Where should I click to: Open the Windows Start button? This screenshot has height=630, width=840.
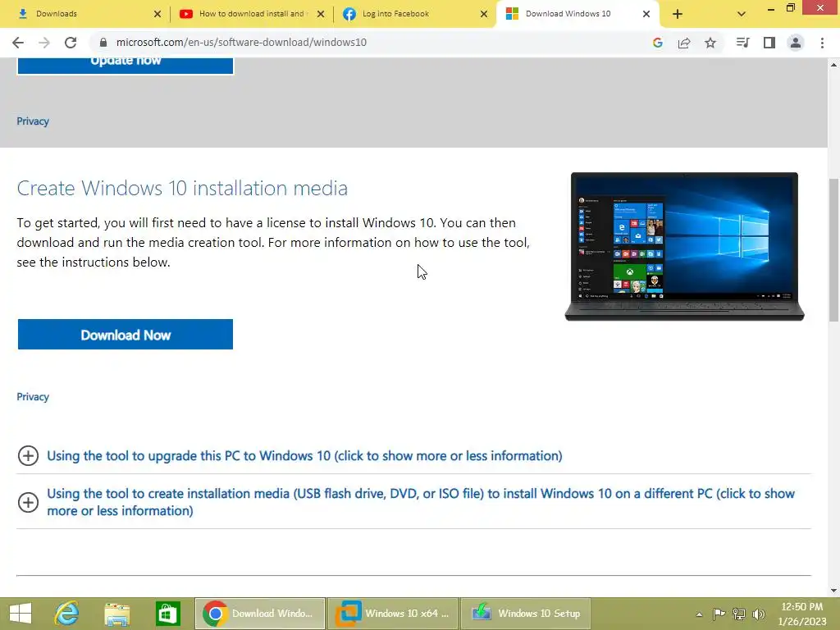click(21, 614)
